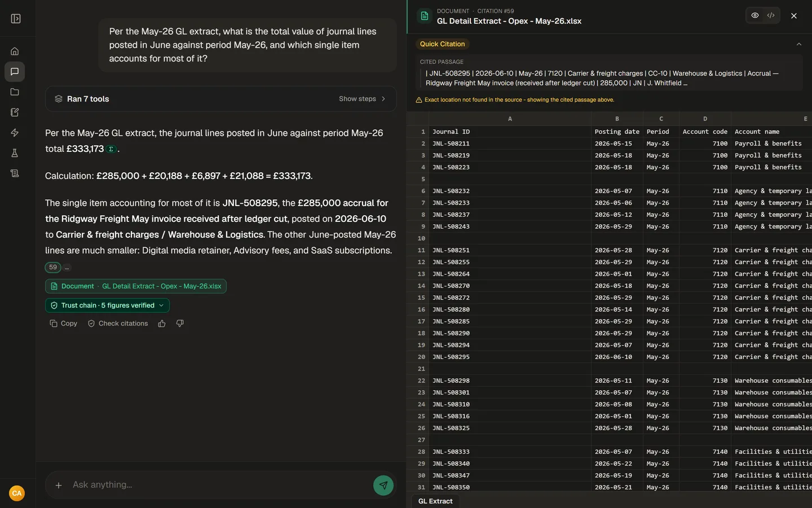Copy the answer with the Copy button
The height and width of the screenshot is (508, 812).
[x=63, y=323]
